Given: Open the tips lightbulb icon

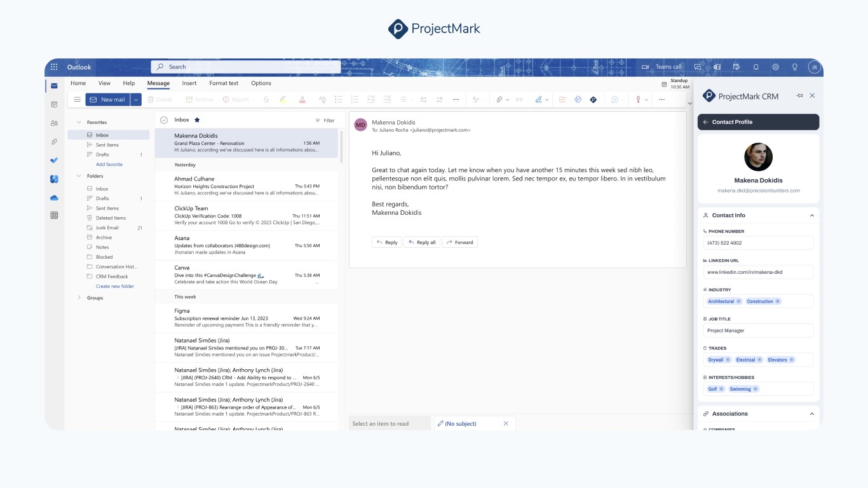Looking at the screenshot, I should (x=794, y=67).
